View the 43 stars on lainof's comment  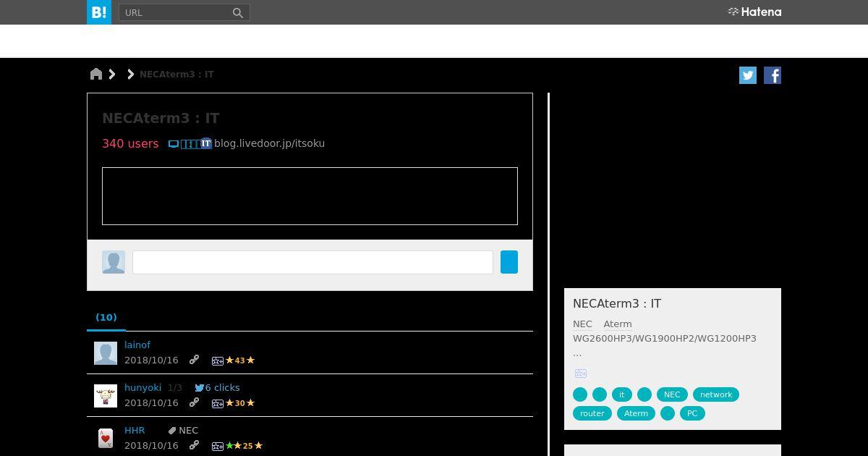[x=240, y=360]
